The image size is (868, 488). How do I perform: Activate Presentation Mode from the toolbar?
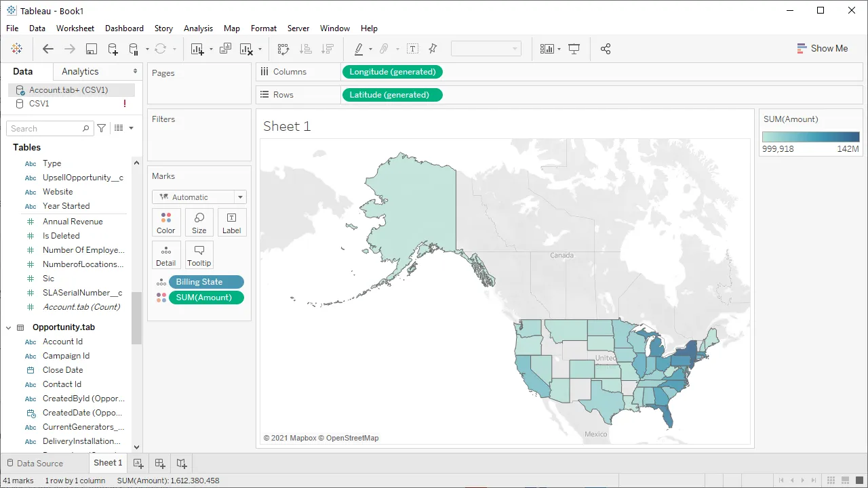(574, 49)
